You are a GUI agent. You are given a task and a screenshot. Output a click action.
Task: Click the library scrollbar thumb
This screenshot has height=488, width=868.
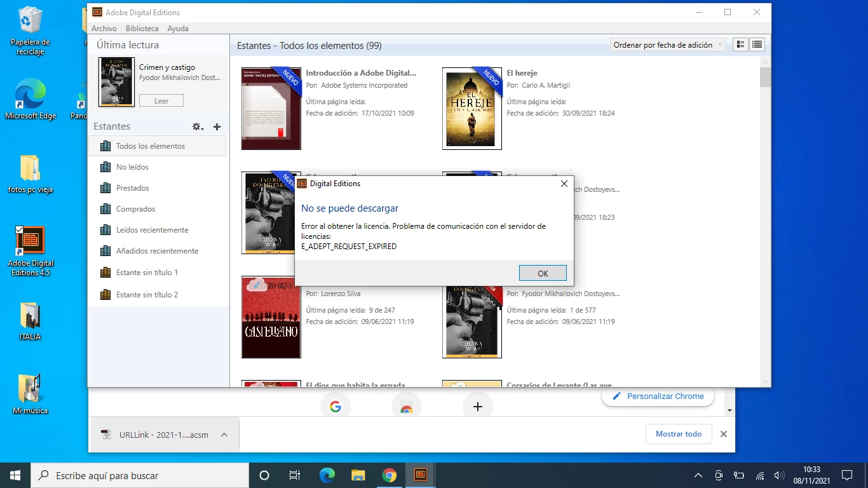click(x=765, y=77)
